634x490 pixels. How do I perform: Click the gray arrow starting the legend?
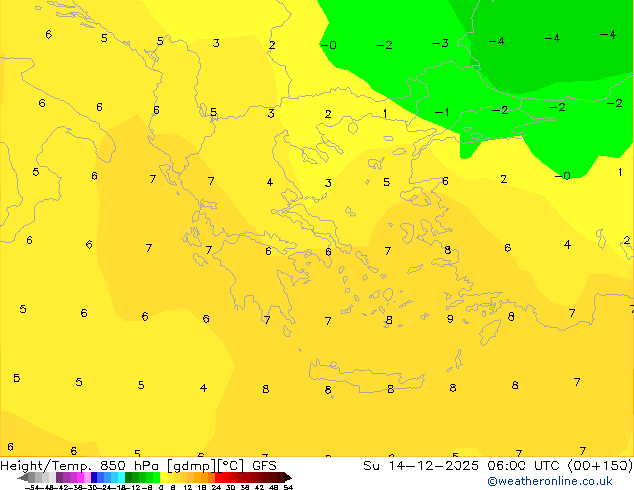coord(23,477)
